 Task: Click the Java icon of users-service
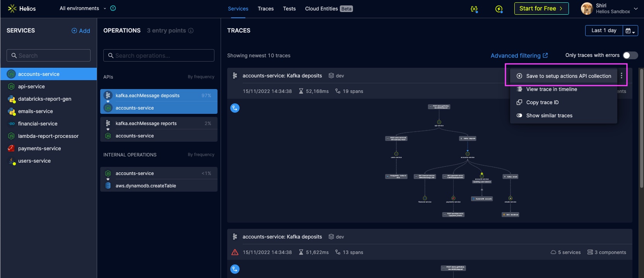click(11, 161)
